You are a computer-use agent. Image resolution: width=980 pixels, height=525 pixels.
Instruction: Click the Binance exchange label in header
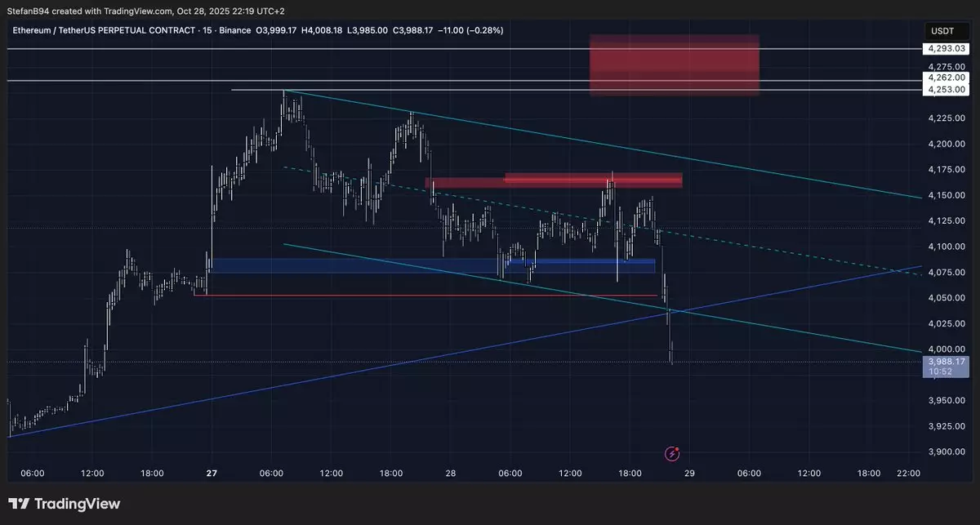234,30
